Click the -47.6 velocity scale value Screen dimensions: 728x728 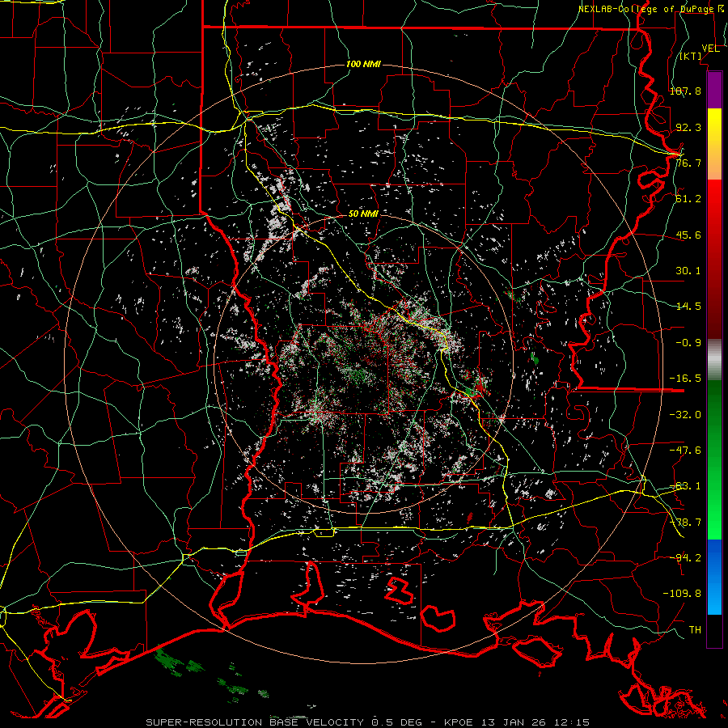(685, 451)
